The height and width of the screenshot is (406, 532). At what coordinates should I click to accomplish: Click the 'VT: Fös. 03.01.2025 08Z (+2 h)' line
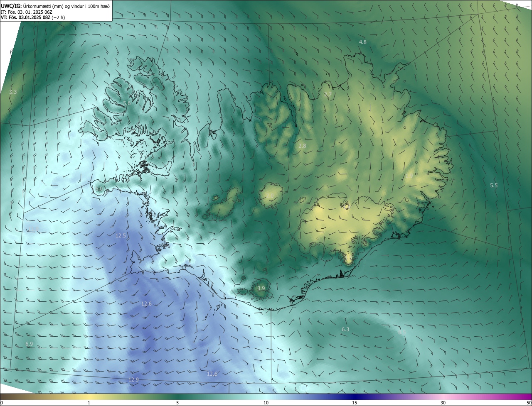point(33,17)
